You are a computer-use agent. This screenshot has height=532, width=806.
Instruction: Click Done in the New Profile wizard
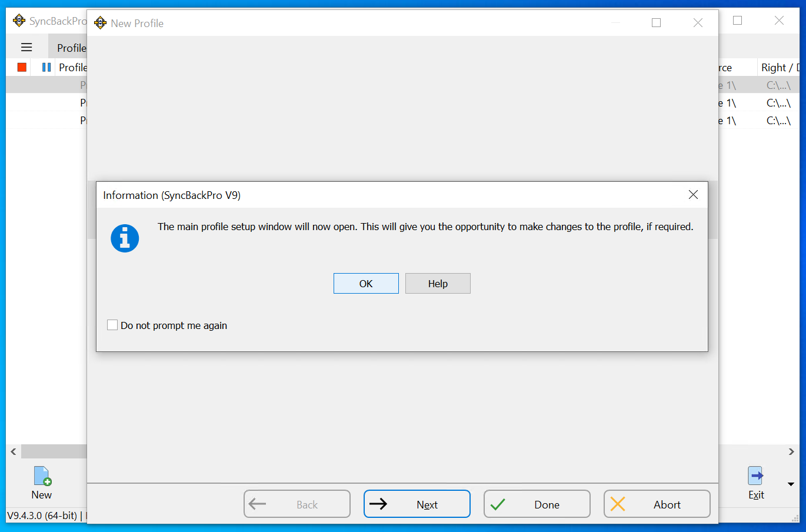point(537,504)
